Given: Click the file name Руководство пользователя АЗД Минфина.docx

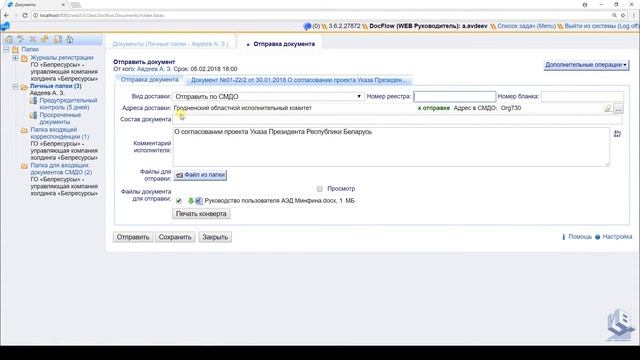Looking at the screenshot, I should pyautogui.click(x=271, y=201).
